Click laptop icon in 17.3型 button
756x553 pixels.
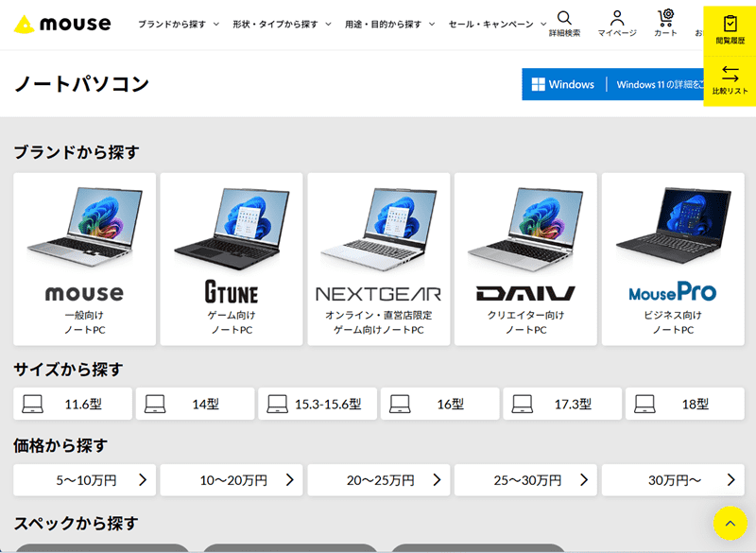point(523,404)
